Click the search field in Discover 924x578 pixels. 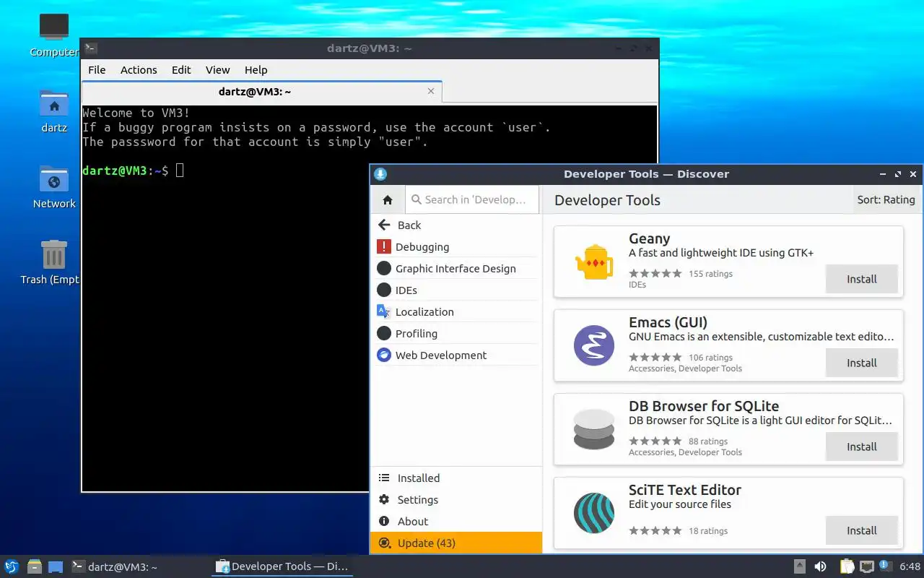472,199
